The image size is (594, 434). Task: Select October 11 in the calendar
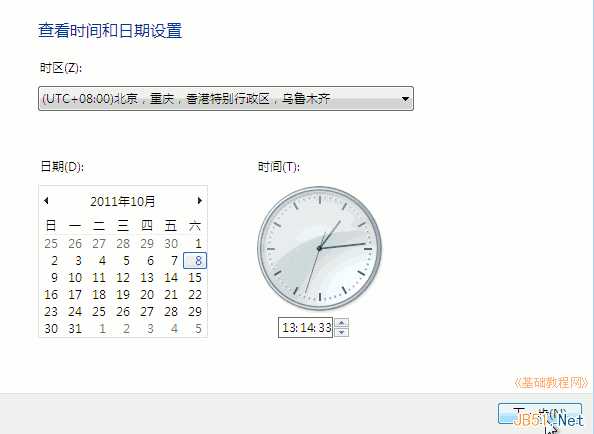tap(99, 278)
